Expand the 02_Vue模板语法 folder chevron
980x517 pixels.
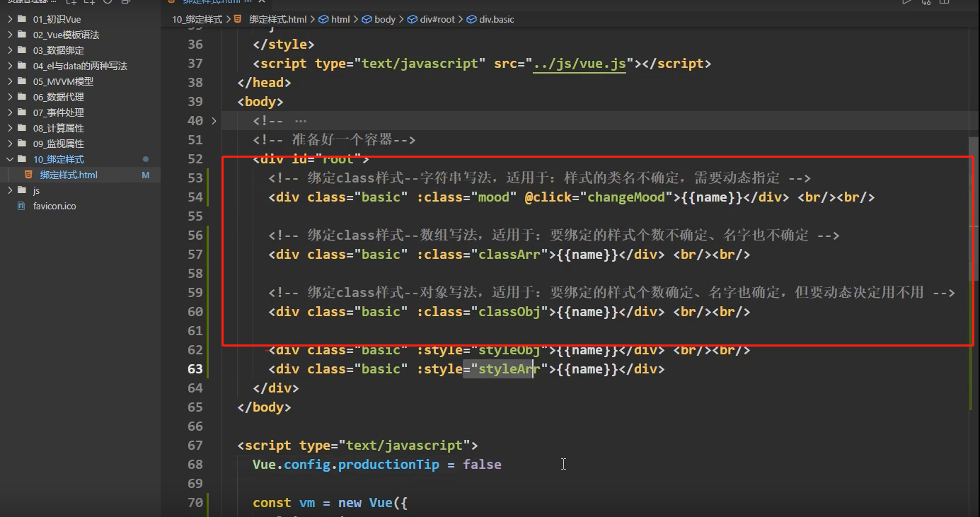pyautogui.click(x=10, y=35)
